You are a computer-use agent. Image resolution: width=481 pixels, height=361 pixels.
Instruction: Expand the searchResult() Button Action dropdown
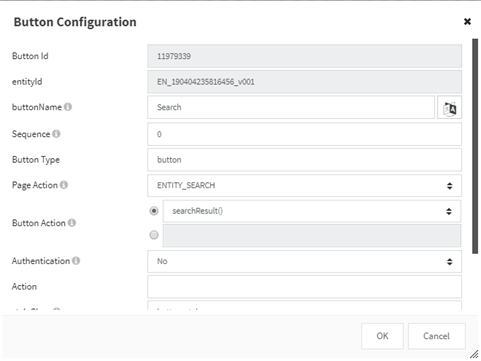(x=312, y=211)
